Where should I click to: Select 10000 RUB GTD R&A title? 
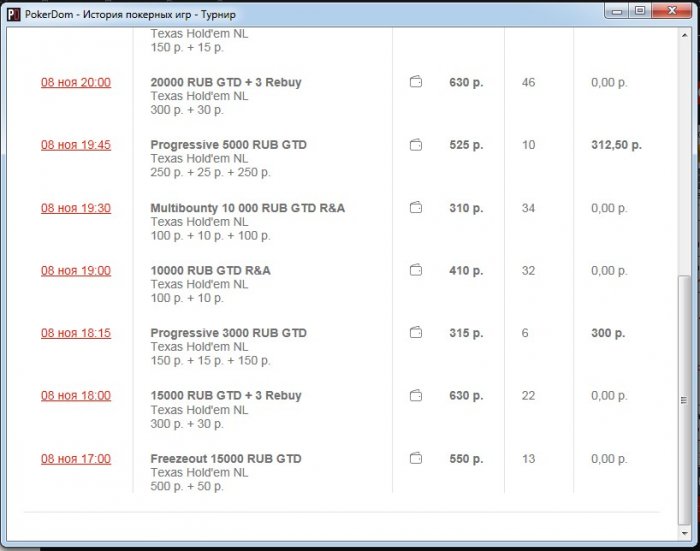210,271
